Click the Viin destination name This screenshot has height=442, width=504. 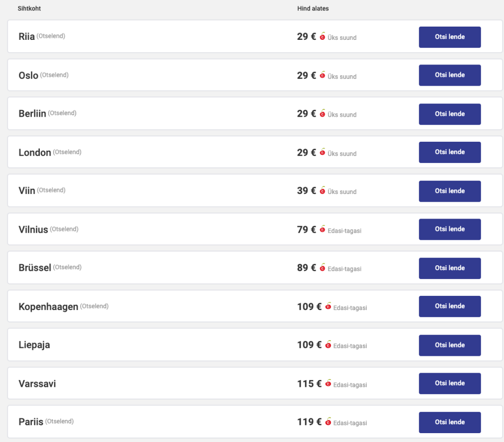click(27, 191)
